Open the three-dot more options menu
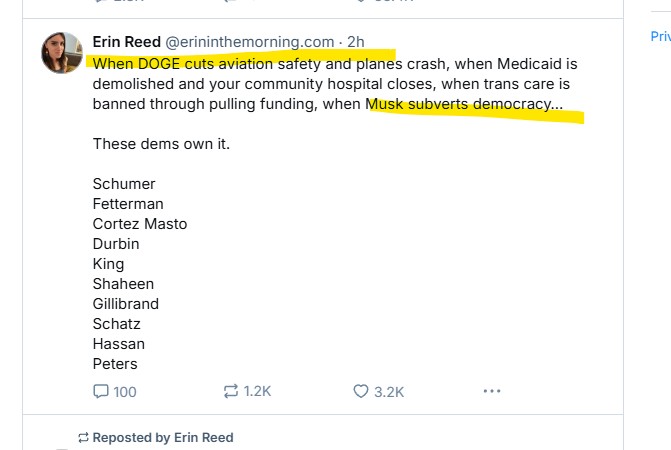 492,391
